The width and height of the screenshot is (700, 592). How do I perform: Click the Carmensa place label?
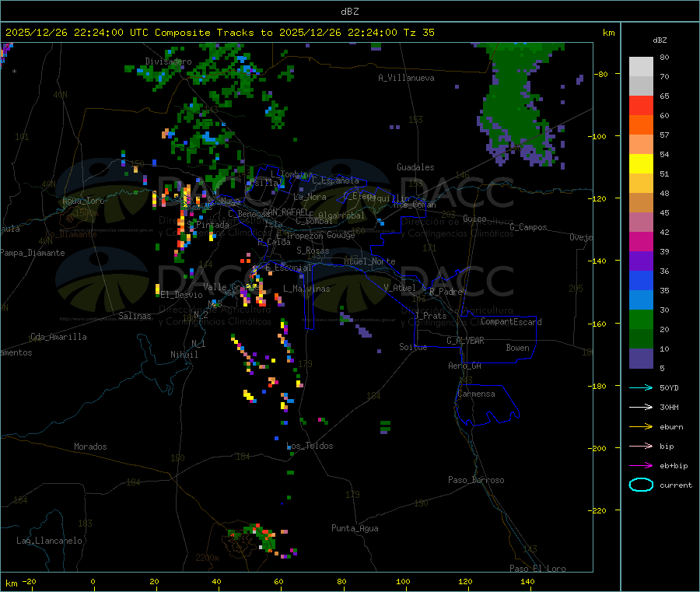tap(476, 394)
